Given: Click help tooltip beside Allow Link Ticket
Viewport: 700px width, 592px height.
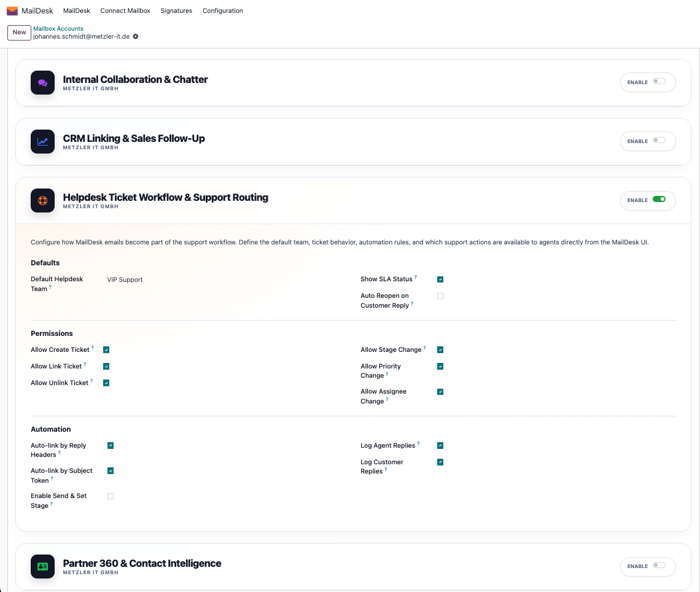Looking at the screenshot, I should point(85,364).
